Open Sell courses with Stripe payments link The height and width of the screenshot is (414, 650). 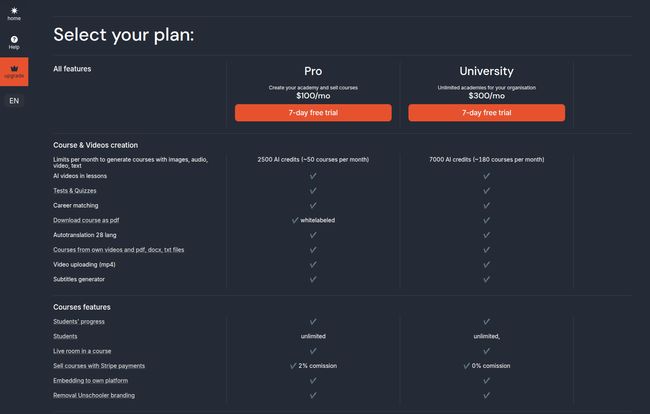[99, 366]
